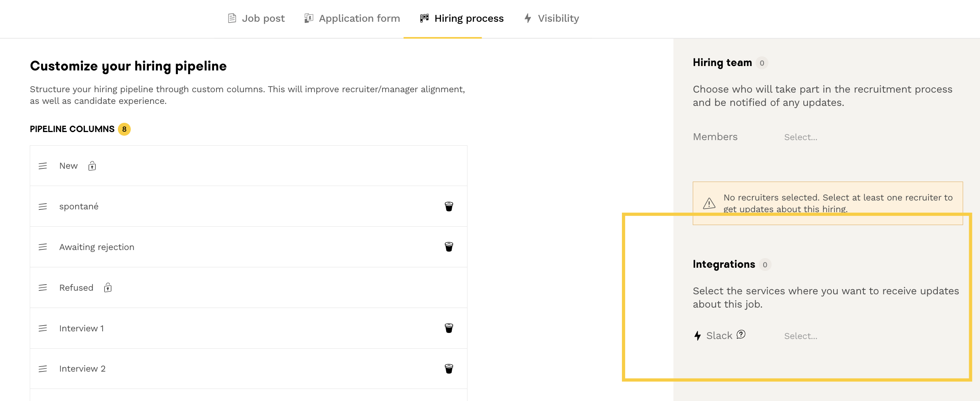Click the warning triangle icon in alert

[709, 203]
